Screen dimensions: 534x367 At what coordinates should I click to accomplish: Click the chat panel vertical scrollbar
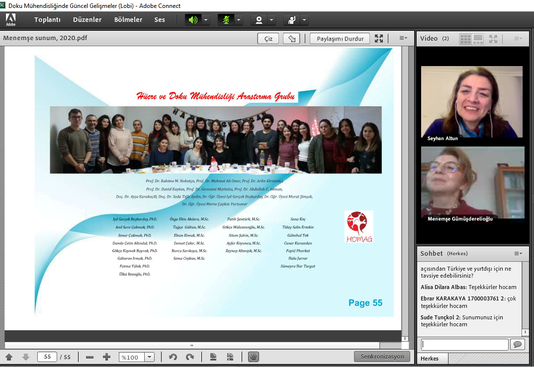pyautogui.click(x=525, y=298)
